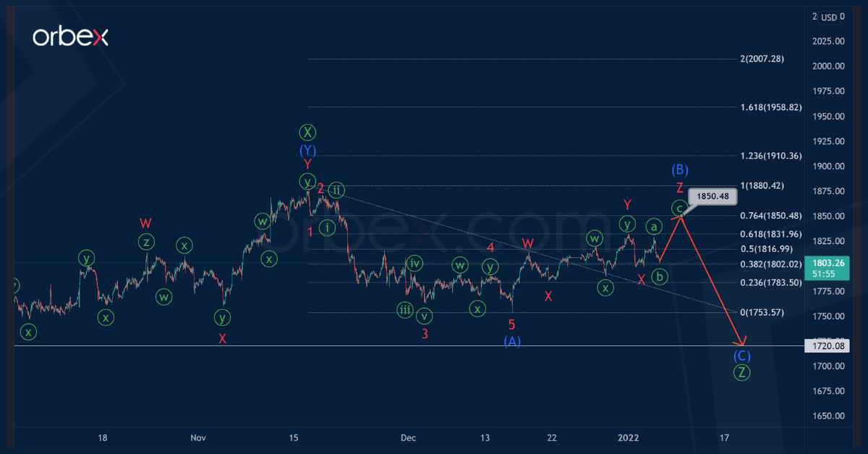This screenshot has width=868, height=454.
Task: Click the Nov date axis label
Action: [x=198, y=438]
